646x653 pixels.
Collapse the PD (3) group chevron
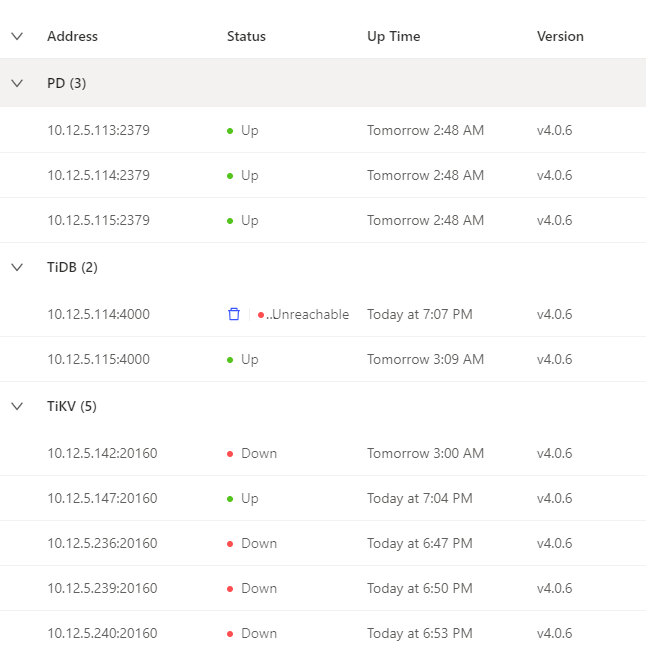click(x=17, y=83)
